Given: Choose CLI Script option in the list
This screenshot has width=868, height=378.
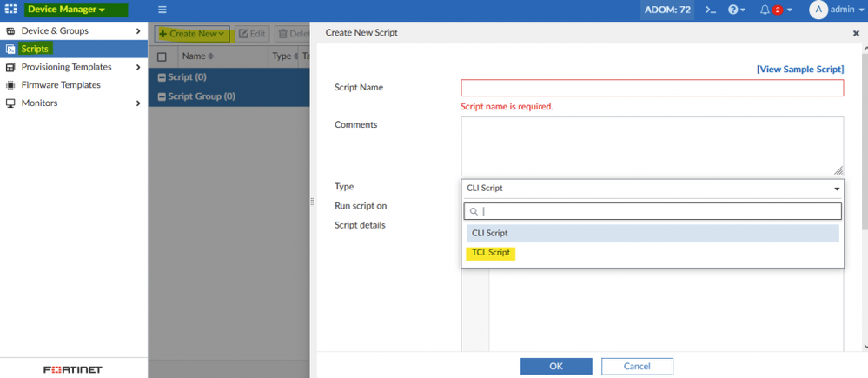Looking at the screenshot, I should [x=490, y=233].
